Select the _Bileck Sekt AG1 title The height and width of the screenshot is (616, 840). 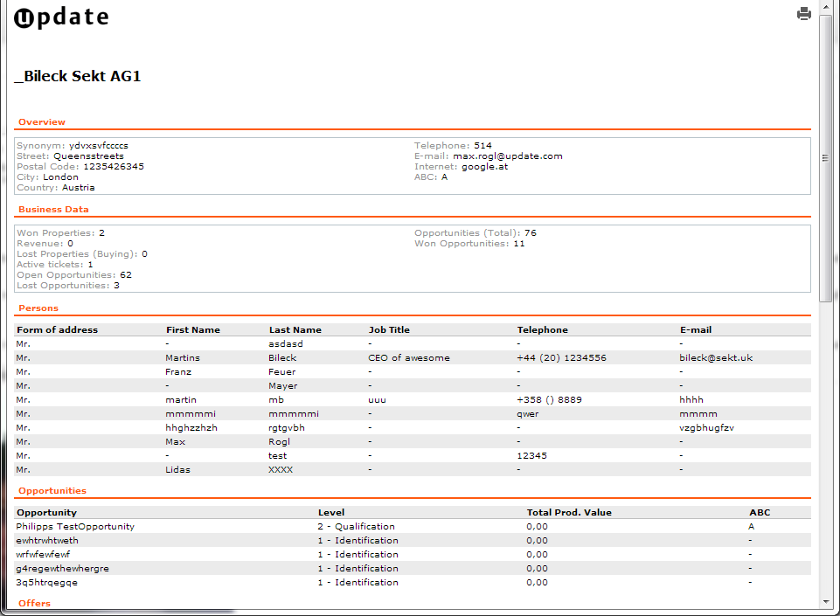[x=77, y=77]
